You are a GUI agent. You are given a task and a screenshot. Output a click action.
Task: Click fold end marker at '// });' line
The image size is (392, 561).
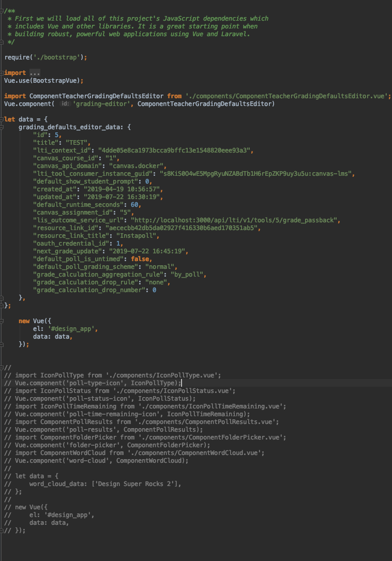2,530
